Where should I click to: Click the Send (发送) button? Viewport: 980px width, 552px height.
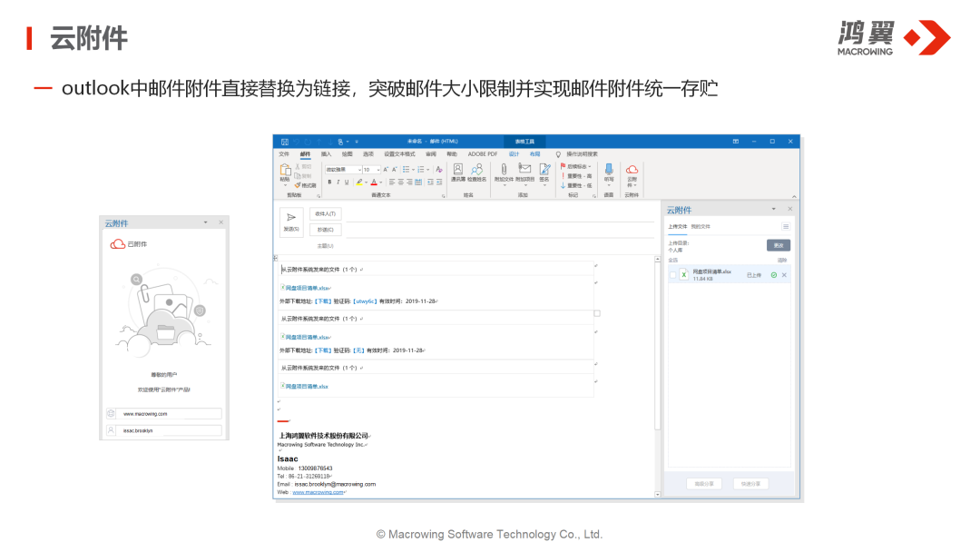point(291,222)
